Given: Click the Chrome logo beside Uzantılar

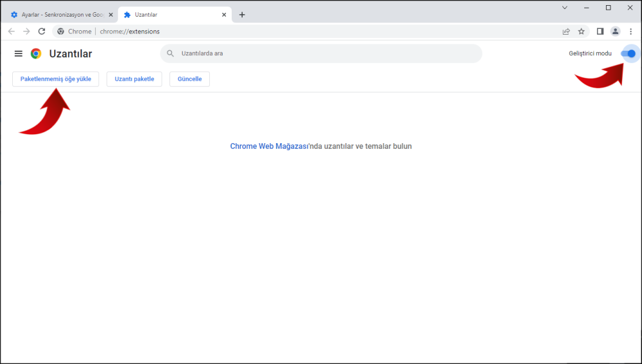Looking at the screenshot, I should [x=36, y=54].
